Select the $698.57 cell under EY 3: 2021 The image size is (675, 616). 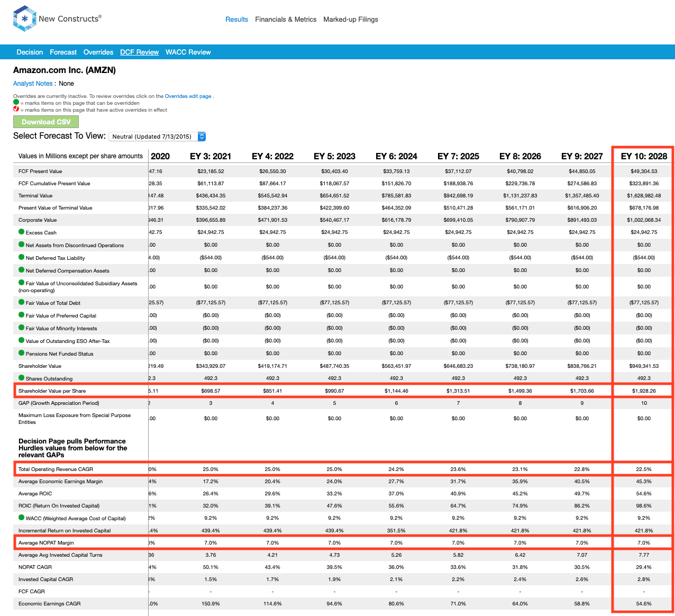coord(211,391)
